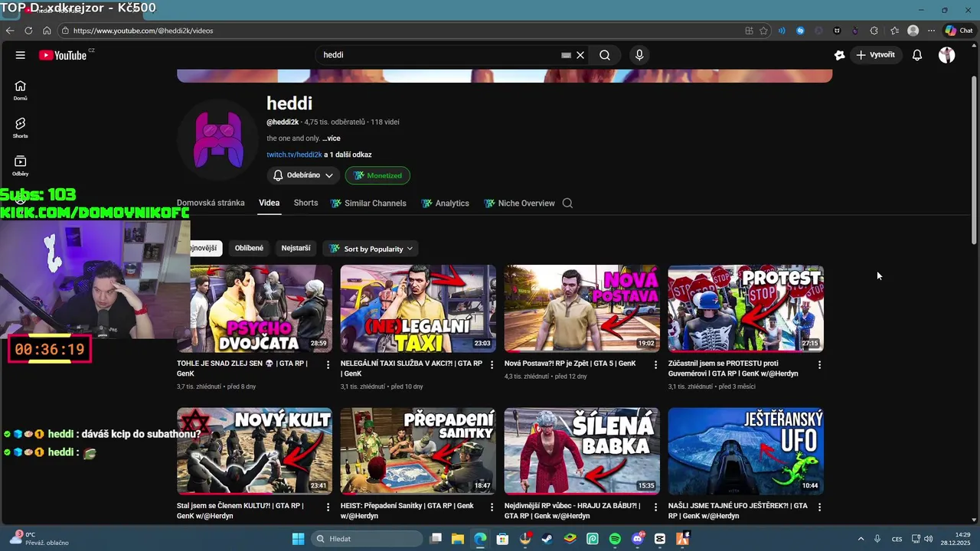Open the browser home button
The width and height of the screenshot is (980, 551).
pos(47,31)
